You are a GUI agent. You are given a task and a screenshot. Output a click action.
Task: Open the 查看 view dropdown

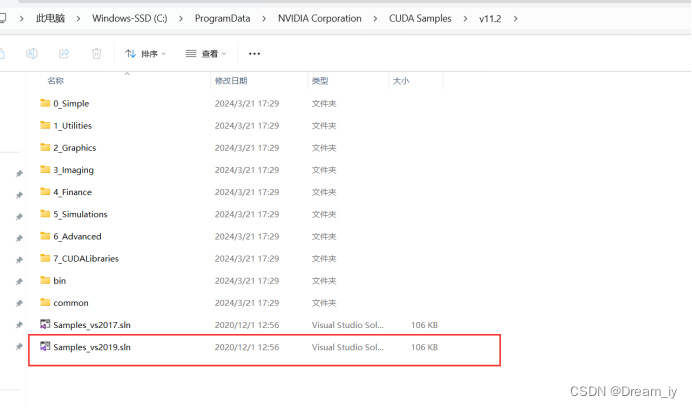coord(206,53)
